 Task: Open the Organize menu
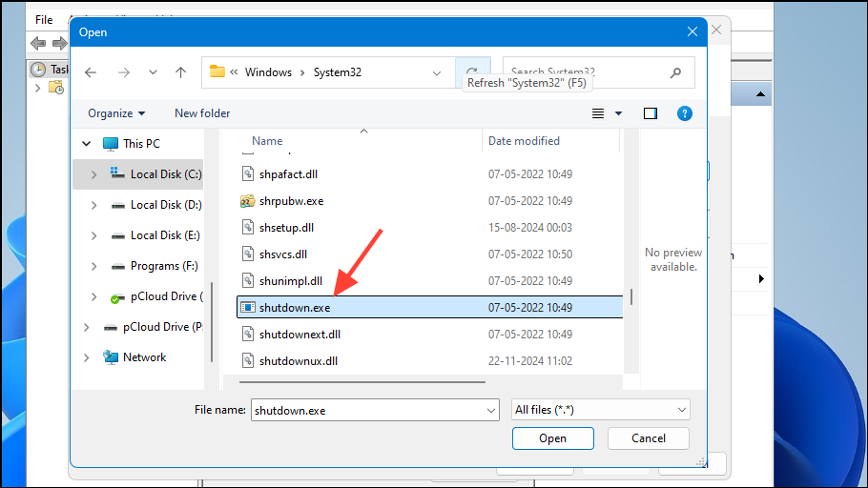116,113
